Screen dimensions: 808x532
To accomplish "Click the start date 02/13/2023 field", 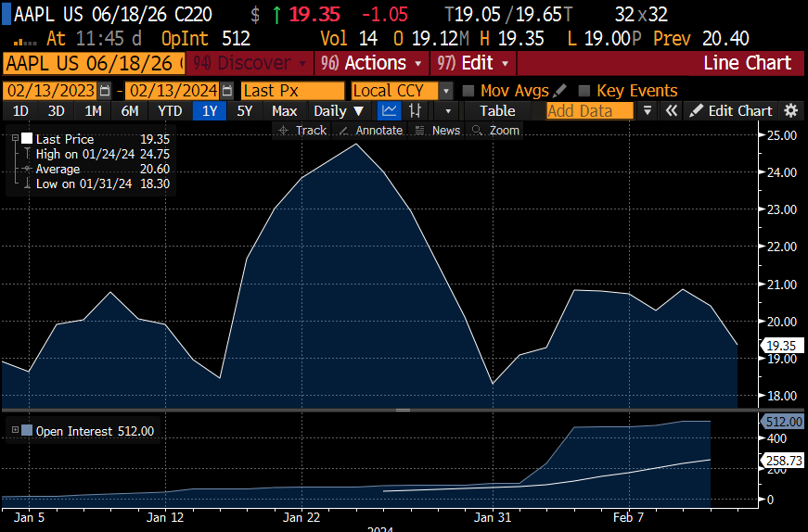I will [x=50, y=91].
